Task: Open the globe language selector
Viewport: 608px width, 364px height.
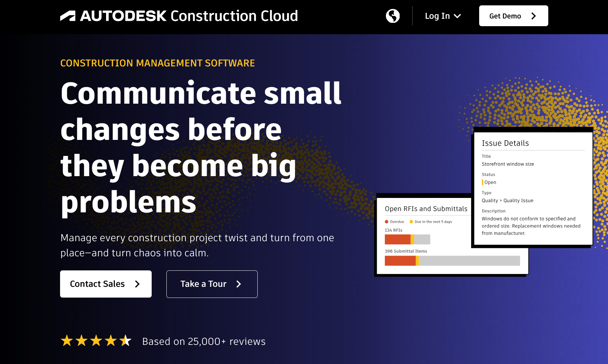Action: (393, 16)
